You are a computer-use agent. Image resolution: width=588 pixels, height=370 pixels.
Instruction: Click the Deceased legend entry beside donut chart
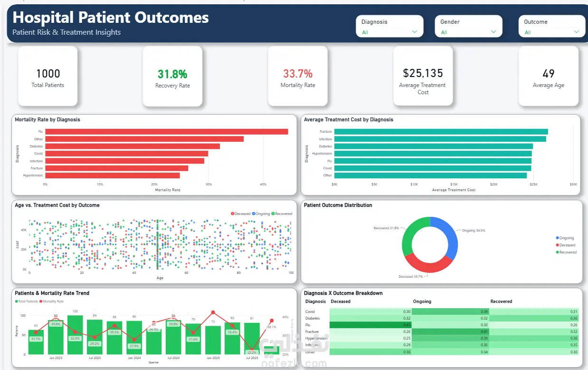pos(566,245)
